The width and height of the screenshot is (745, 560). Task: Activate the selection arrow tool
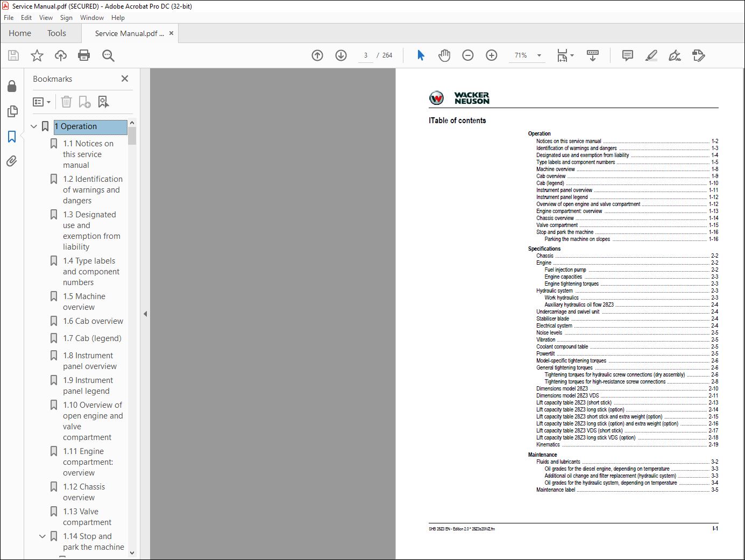(x=421, y=55)
